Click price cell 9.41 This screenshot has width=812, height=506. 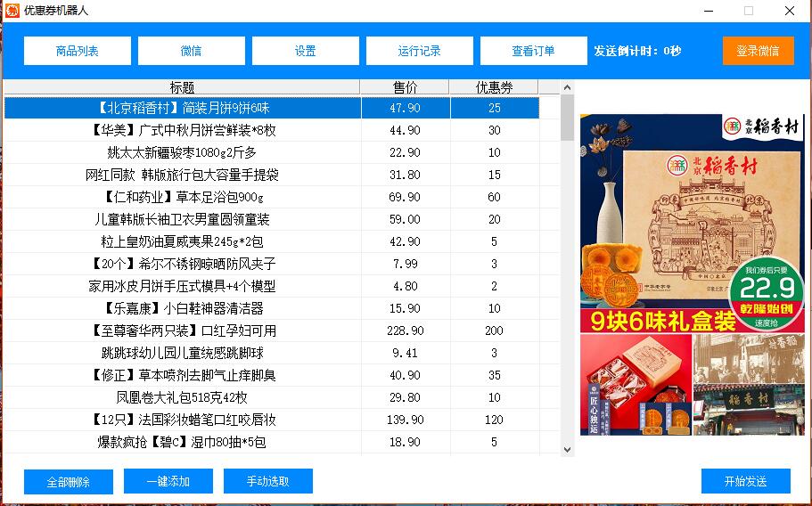point(406,353)
